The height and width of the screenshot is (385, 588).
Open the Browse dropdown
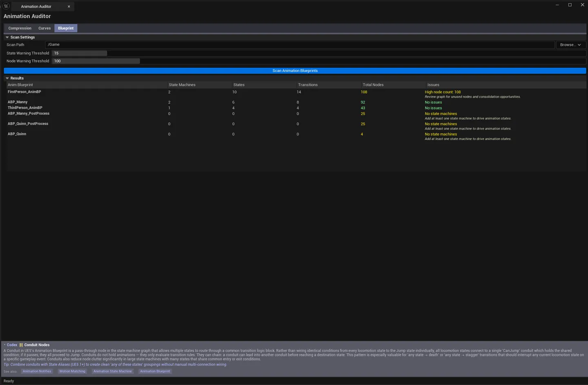[570, 45]
